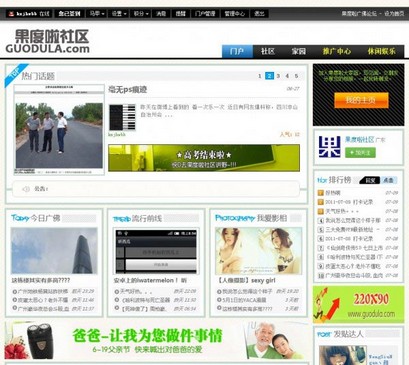Go to hot topics page 5

click(296, 76)
